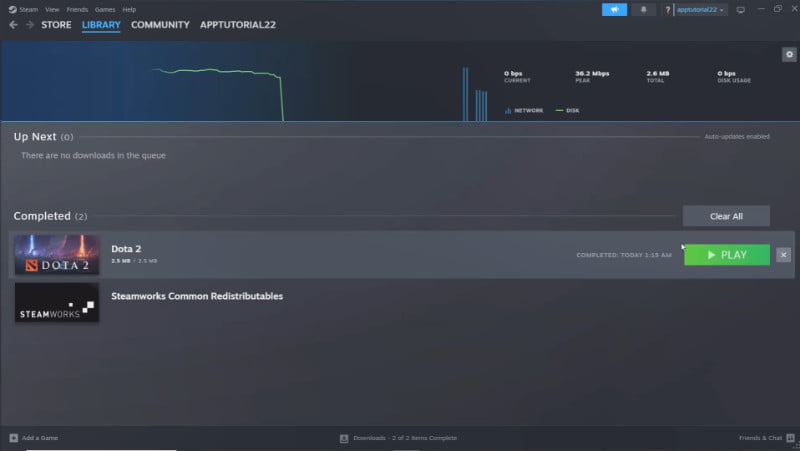The image size is (800, 451).
Task: Click the Clear All button
Action: tap(726, 216)
